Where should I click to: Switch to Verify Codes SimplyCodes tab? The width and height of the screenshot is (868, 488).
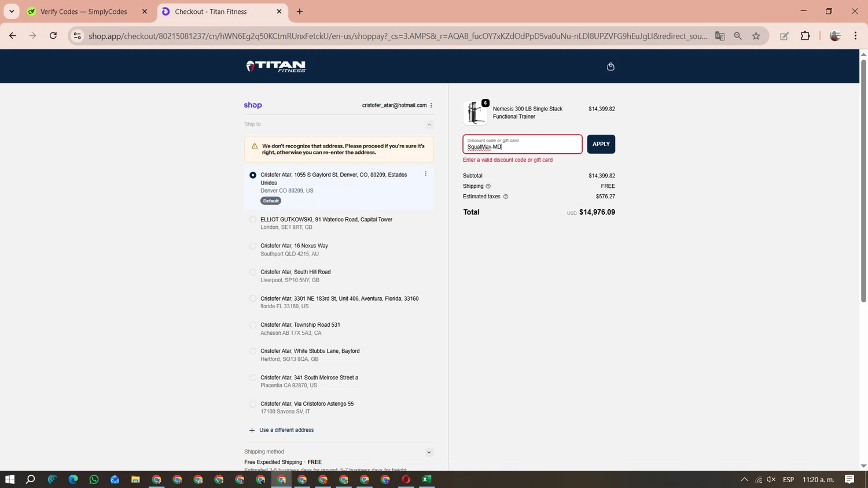[x=88, y=12]
